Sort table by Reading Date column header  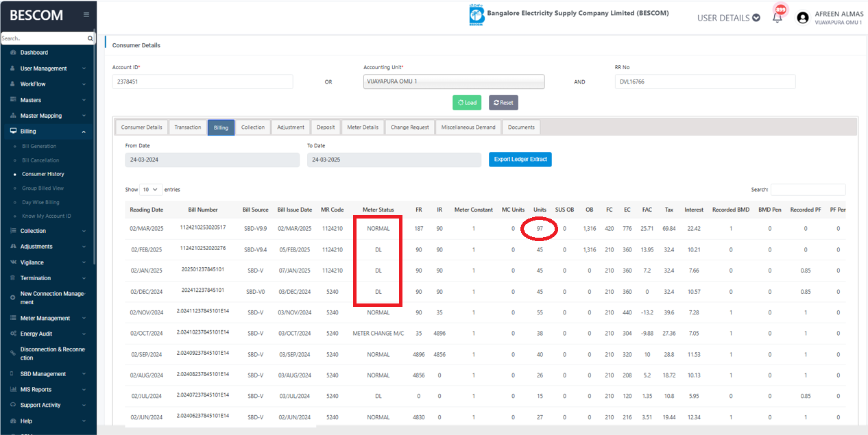(x=147, y=210)
